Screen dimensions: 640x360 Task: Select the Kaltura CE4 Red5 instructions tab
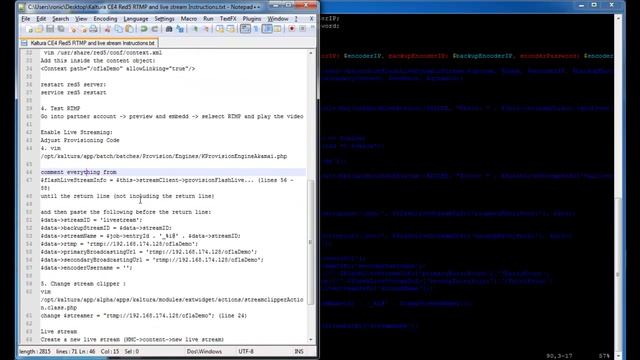(89, 43)
